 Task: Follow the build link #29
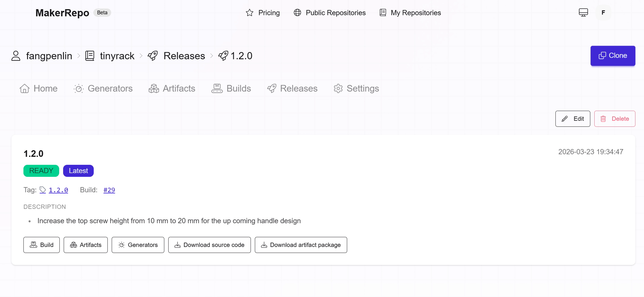[x=109, y=190]
